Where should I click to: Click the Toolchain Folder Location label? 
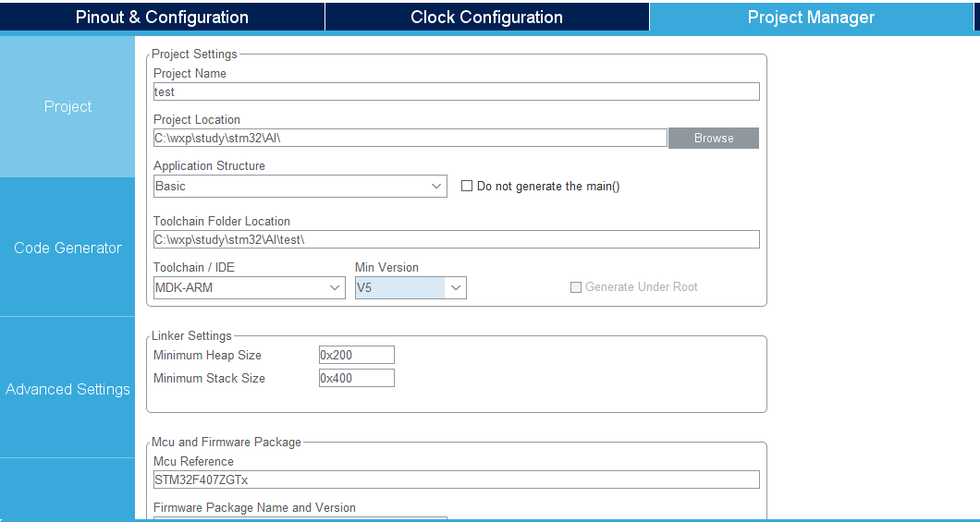pos(222,221)
